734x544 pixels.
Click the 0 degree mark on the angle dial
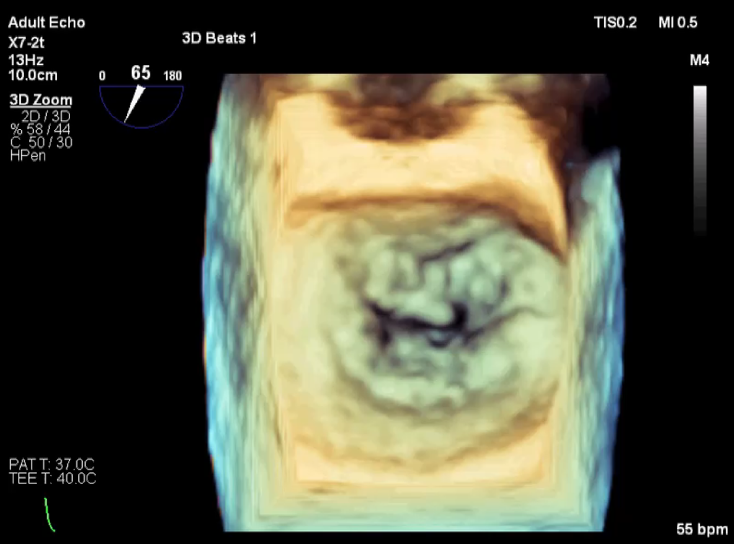point(103,76)
